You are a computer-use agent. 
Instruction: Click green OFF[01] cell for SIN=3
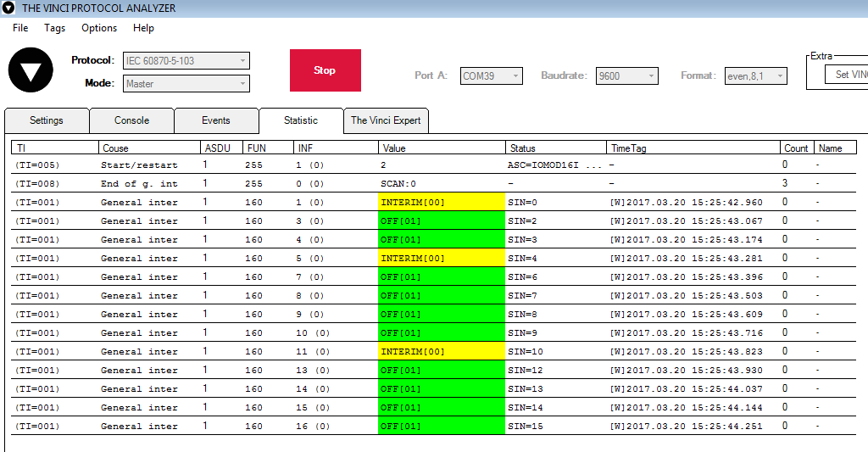click(442, 240)
